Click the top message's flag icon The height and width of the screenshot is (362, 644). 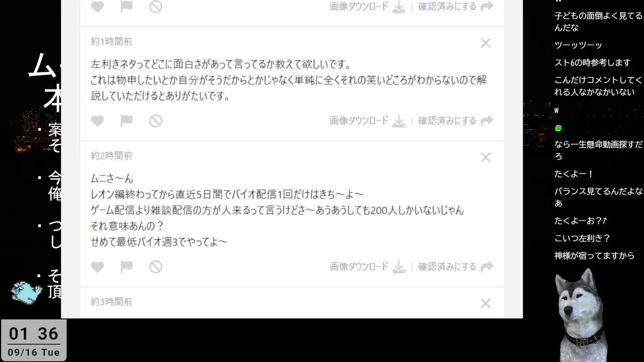pos(126,7)
